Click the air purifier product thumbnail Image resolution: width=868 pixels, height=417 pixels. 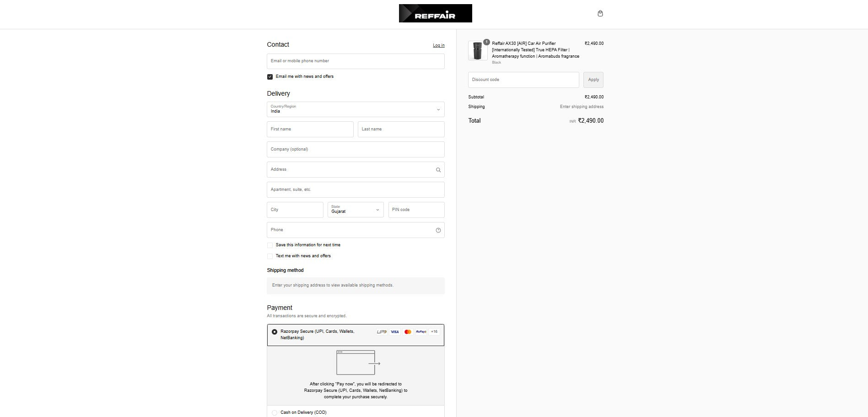[478, 50]
